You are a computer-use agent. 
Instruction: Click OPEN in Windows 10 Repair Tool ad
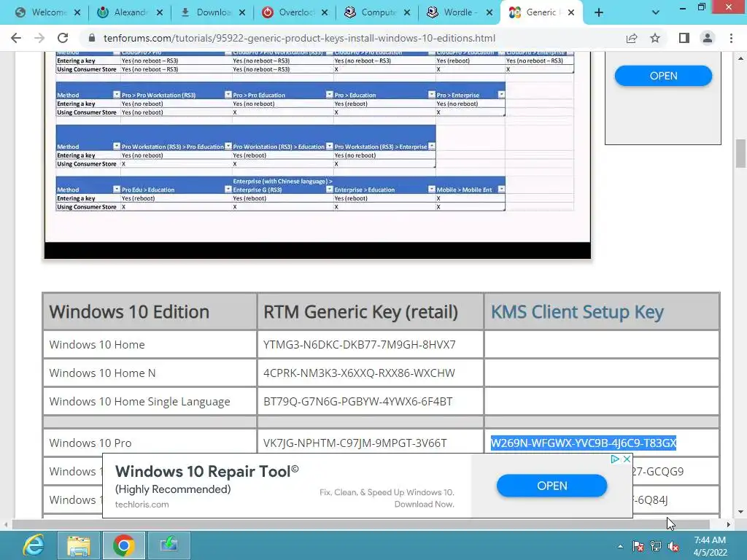pyautogui.click(x=551, y=486)
